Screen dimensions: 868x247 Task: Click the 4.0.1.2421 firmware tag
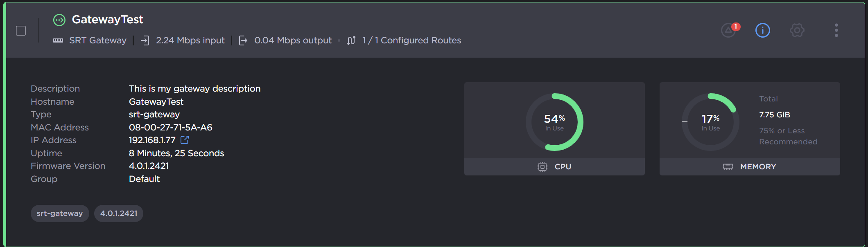click(x=119, y=213)
